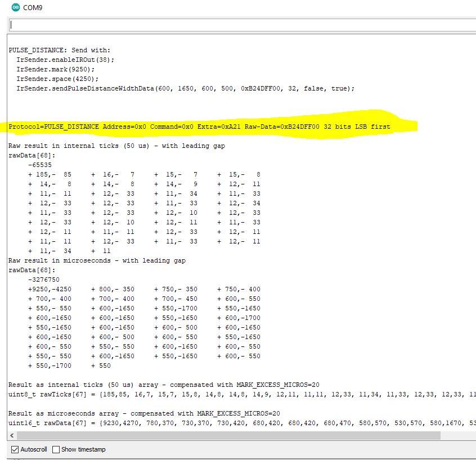Click the '+ 185,- 85' ticks entry
476x460 pixels.
coord(50,174)
